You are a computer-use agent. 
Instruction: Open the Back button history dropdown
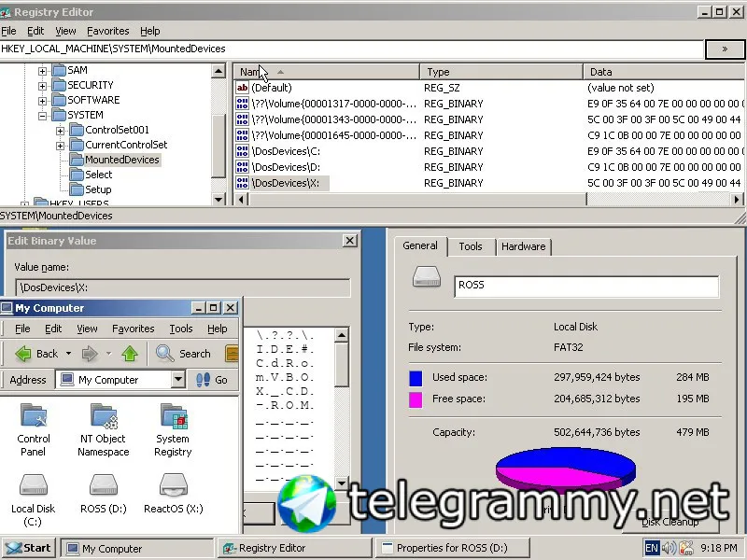pos(68,354)
